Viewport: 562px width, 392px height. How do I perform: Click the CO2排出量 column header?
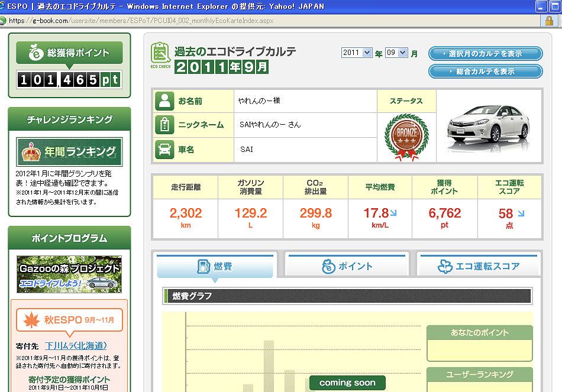[316, 187]
